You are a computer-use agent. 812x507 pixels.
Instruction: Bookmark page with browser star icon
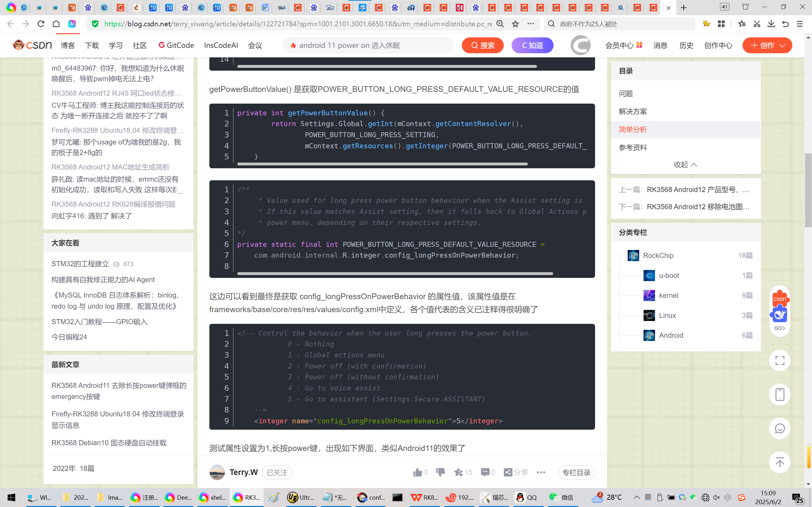515,24
